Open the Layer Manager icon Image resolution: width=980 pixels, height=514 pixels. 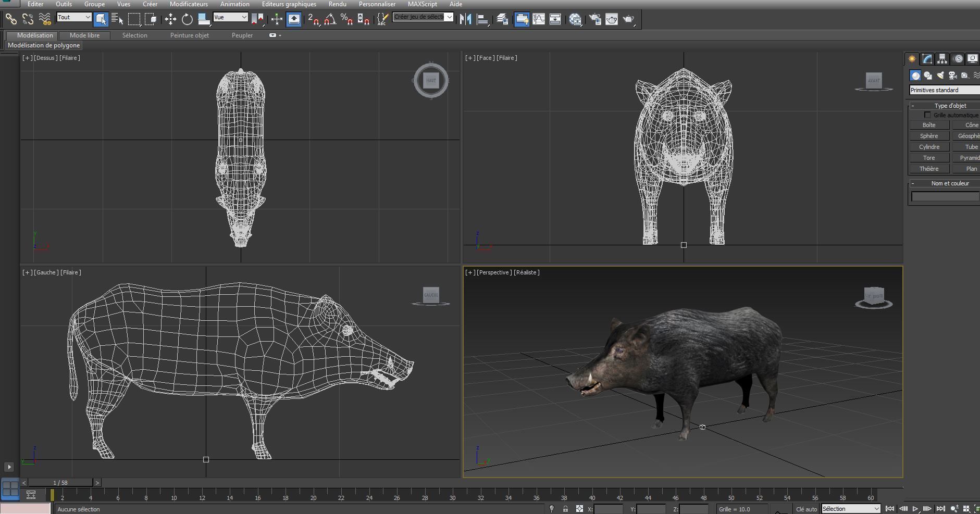[502, 19]
